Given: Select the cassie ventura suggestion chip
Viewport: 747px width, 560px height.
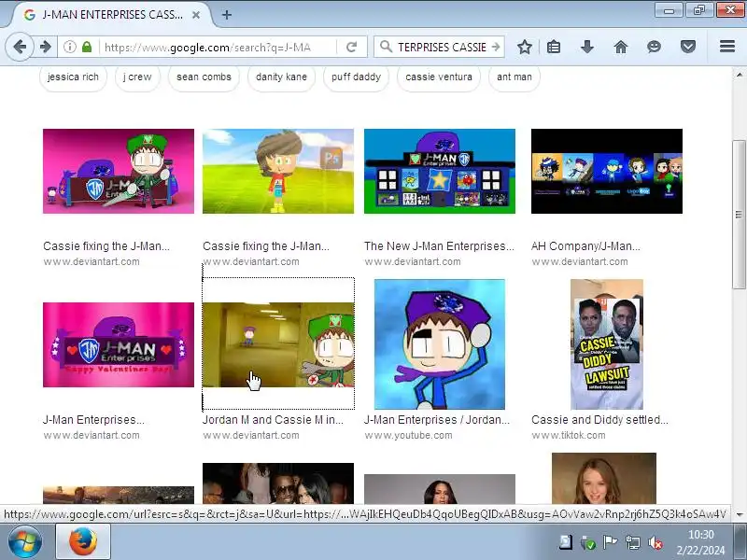Looking at the screenshot, I should tap(439, 77).
